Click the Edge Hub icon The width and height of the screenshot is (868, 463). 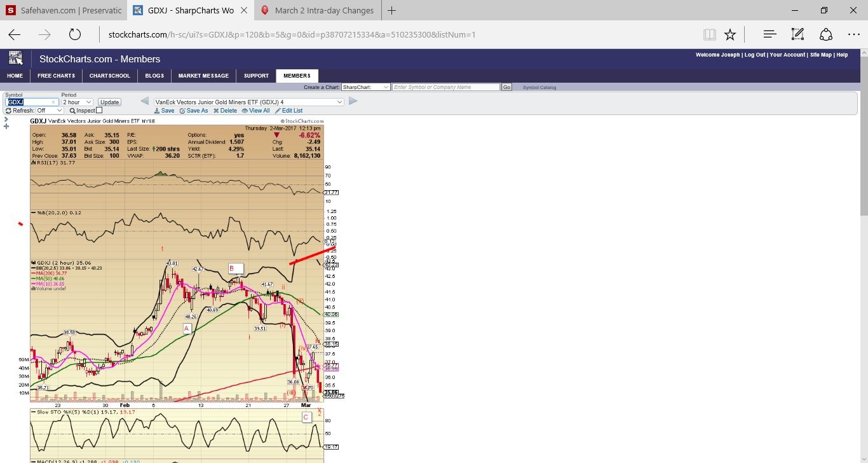[770, 34]
